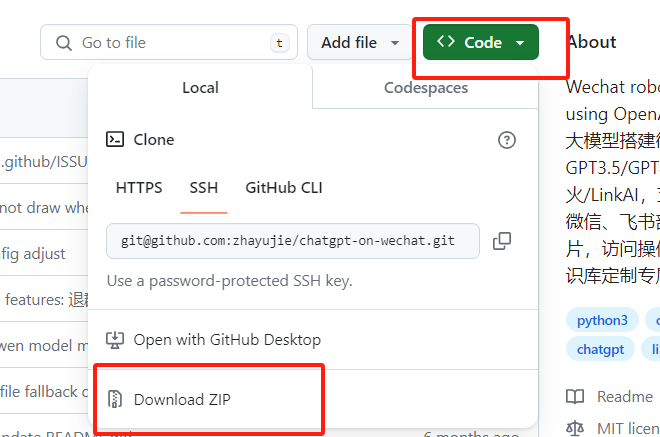This screenshot has height=437, width=660.
Task: Focus the Go to file search field
Action: pyautogui.click(x=170, y=43)
